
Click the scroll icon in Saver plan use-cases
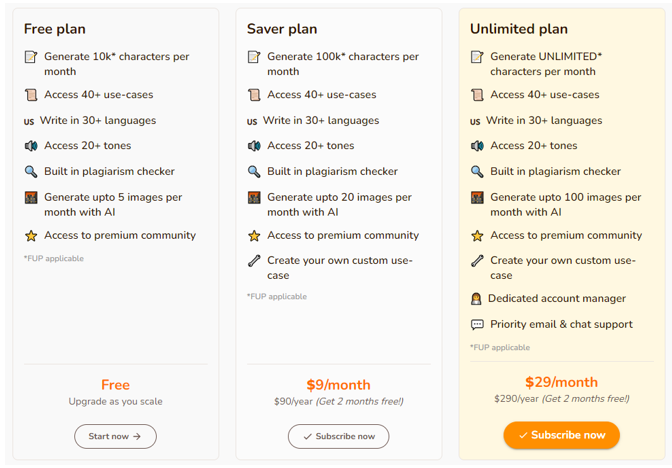point(254,95)
